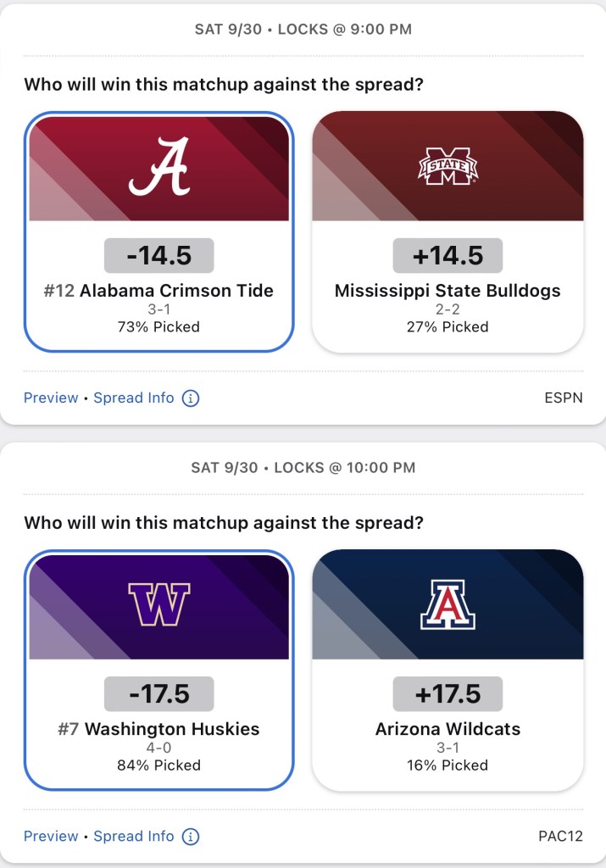Click the Washington Huskies W logo

[158, 604]
